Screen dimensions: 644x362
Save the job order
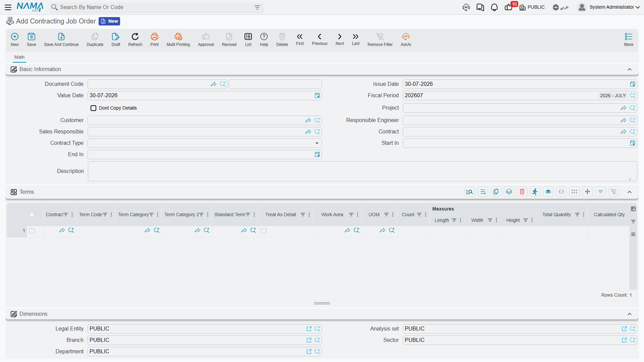point(32,39)
